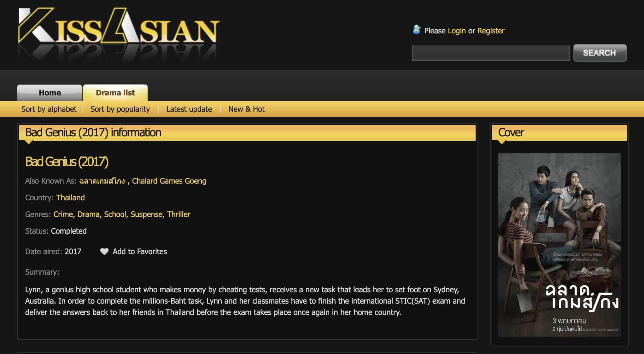Click the Bad Genius cover poster
Image resolution: width=644 pixels, height=354 pixels.
click(559, 245)
